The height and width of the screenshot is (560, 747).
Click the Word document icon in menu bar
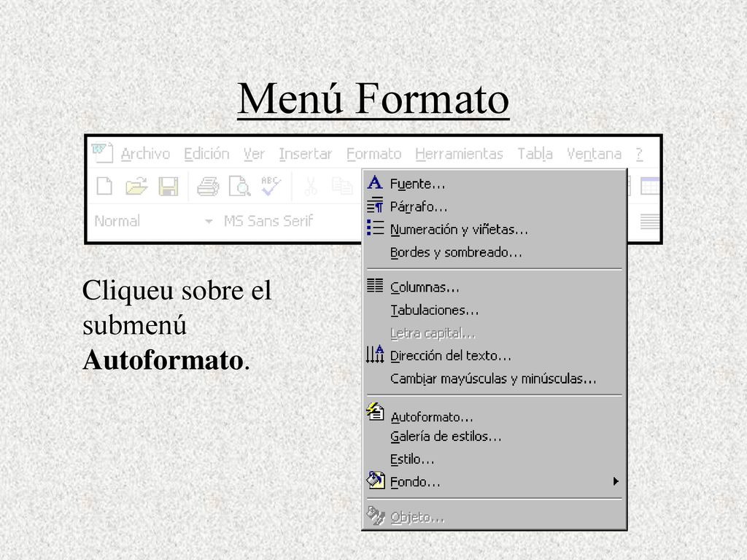[102, 153]
